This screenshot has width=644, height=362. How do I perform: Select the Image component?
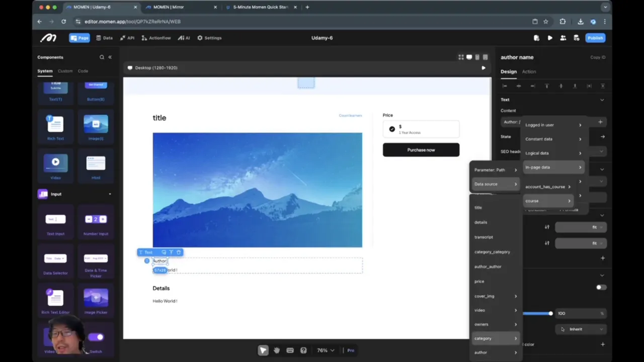click(x=96, y=128)
